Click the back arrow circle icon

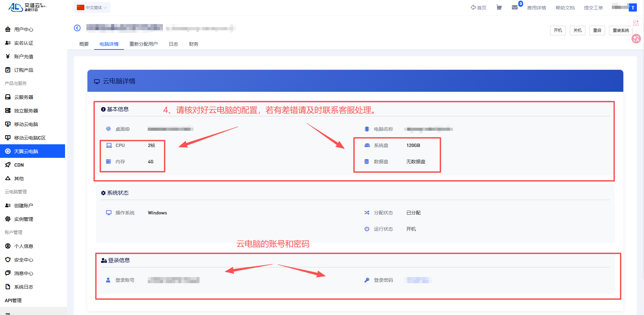pyautogui.click(x=77, y=28)
